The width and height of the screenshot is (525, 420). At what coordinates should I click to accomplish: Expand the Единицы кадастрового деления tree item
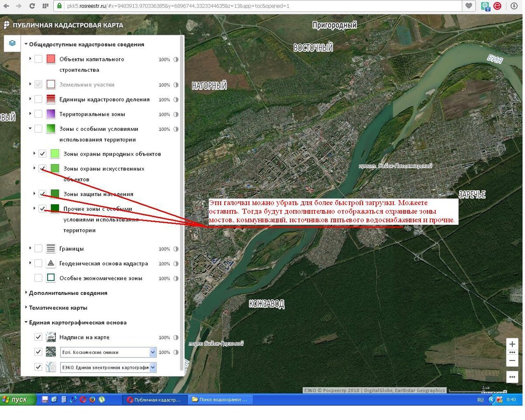(30, 99)
